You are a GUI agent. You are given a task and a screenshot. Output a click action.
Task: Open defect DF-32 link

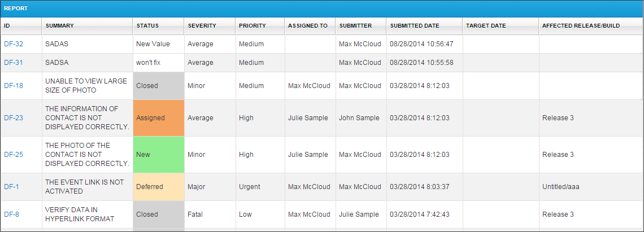[x=13, y=44]
